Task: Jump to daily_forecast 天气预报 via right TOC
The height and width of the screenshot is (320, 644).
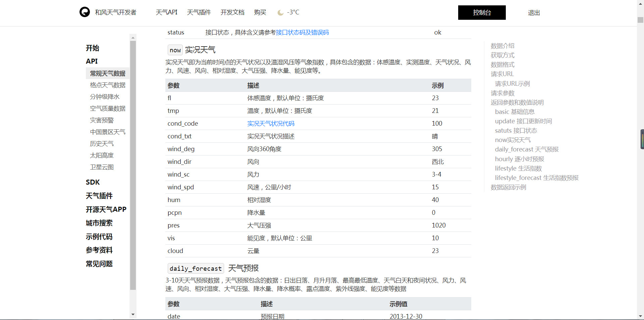Action: [x=526, y=149]
